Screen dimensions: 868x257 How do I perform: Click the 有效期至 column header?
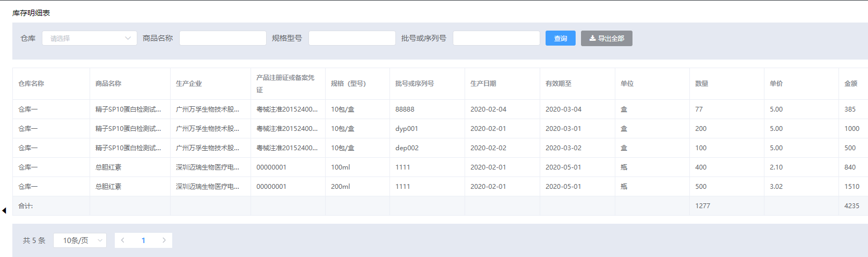[x=558, y=84]
